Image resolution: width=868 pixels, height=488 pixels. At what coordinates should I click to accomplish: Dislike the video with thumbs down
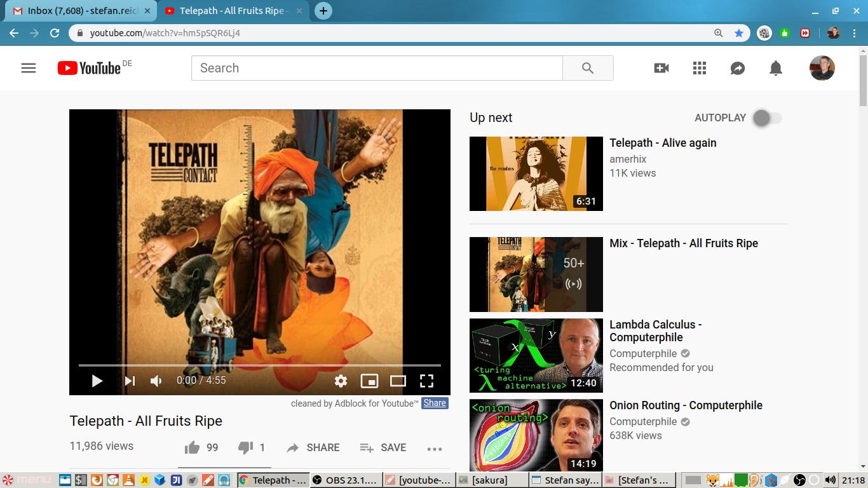[245, 448]
